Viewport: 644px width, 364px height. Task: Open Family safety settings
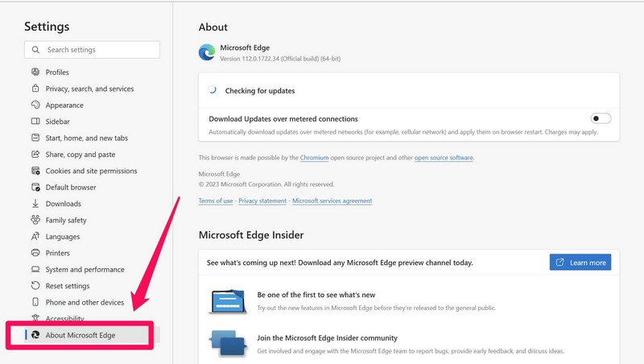(x=66, y=220)
